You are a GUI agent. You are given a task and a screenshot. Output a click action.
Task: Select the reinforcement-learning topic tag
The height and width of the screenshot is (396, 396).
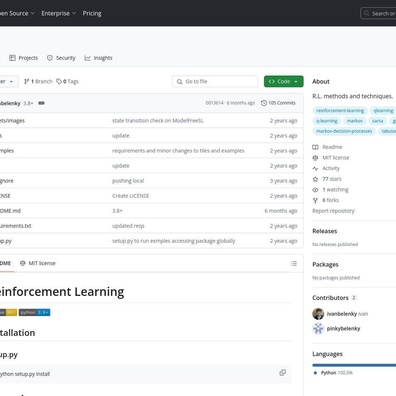coord(340,111)
